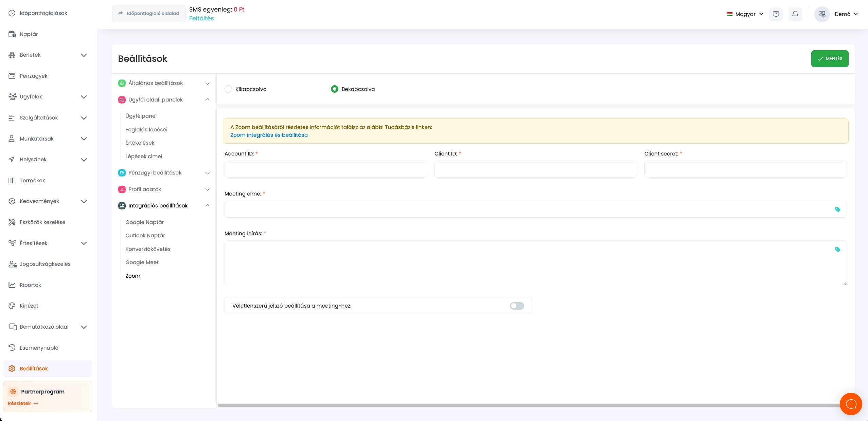Viewport: 868px width, 421px height.
Task: Open the help question mark icon
Action: tap(776, 14)
